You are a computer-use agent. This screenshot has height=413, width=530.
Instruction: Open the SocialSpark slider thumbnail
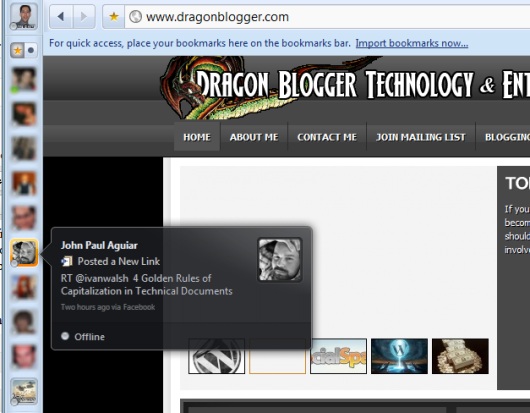tap(338, 356)
